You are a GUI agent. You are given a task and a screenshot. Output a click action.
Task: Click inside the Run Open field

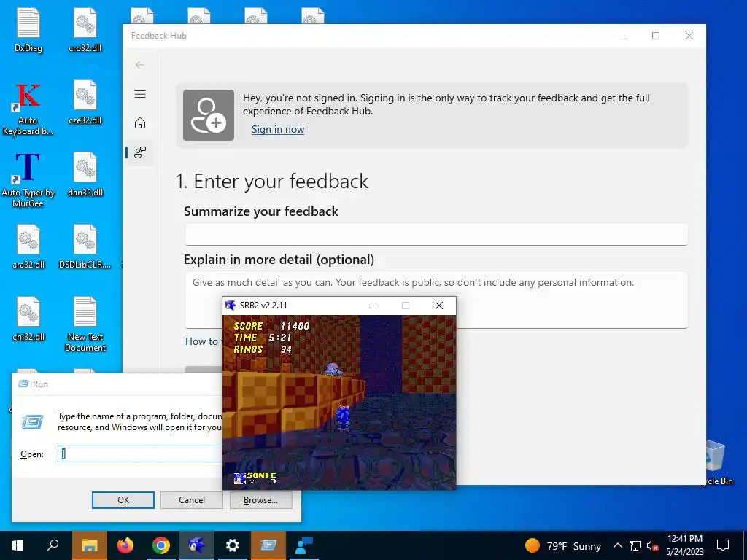[x=139, y=454]
